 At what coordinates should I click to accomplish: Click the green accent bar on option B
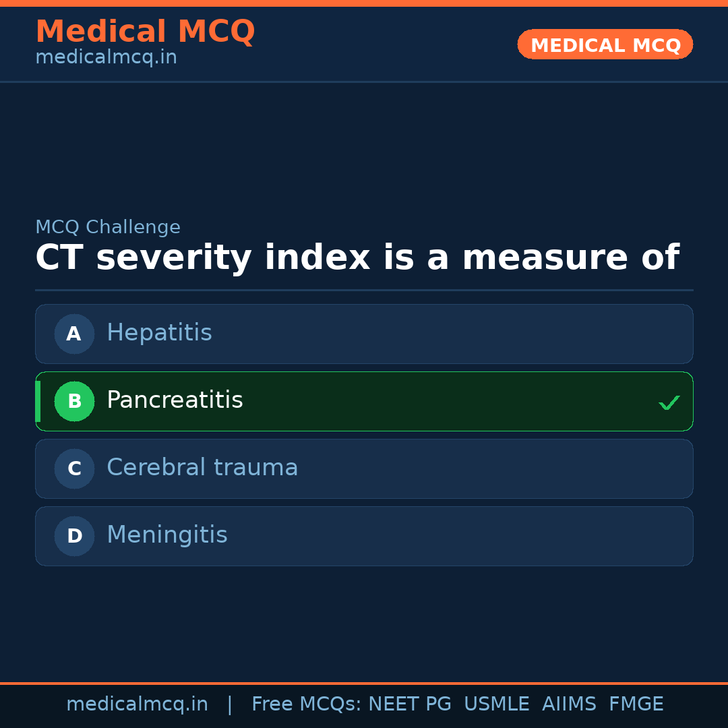point(38,401)
